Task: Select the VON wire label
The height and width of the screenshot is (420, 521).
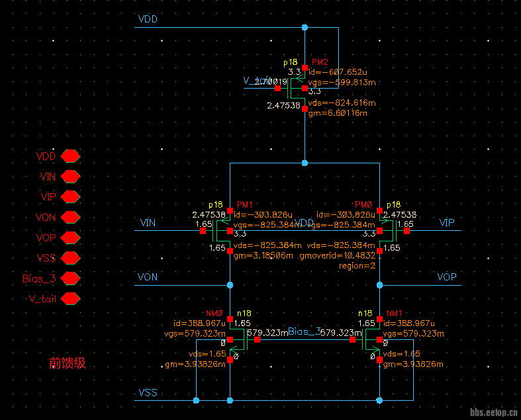Action: [148, 277]
